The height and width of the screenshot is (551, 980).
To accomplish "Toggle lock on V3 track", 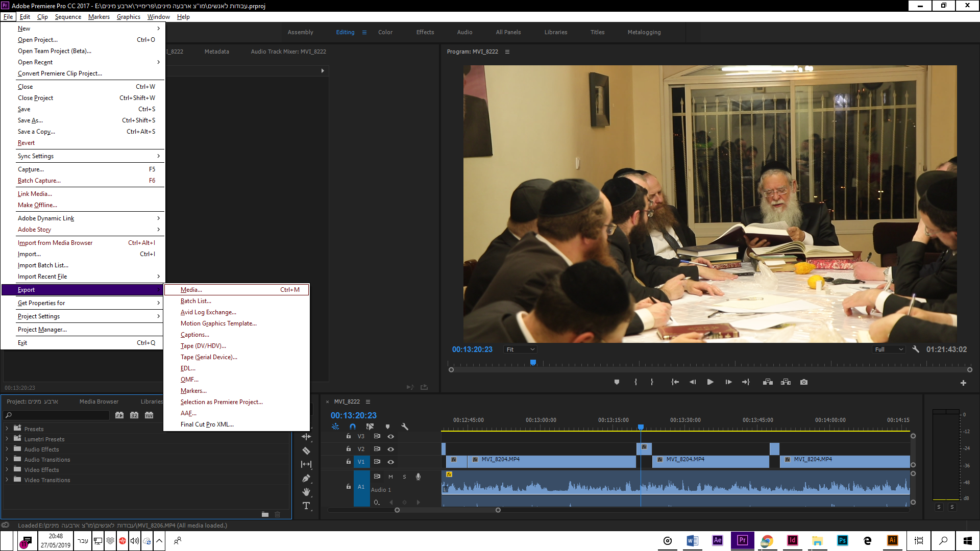I will point(349,436).
